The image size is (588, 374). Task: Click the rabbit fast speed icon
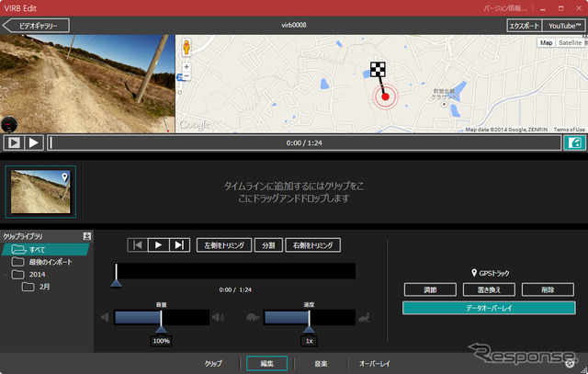364,318
